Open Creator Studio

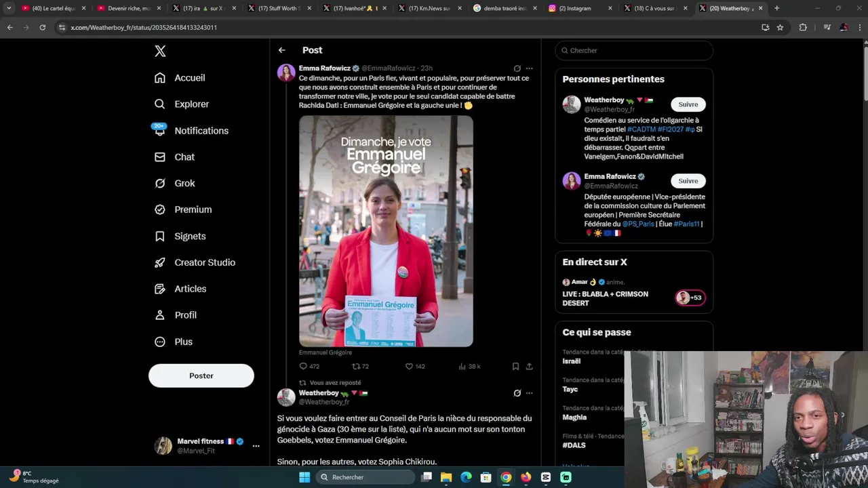tap(195, 262)
